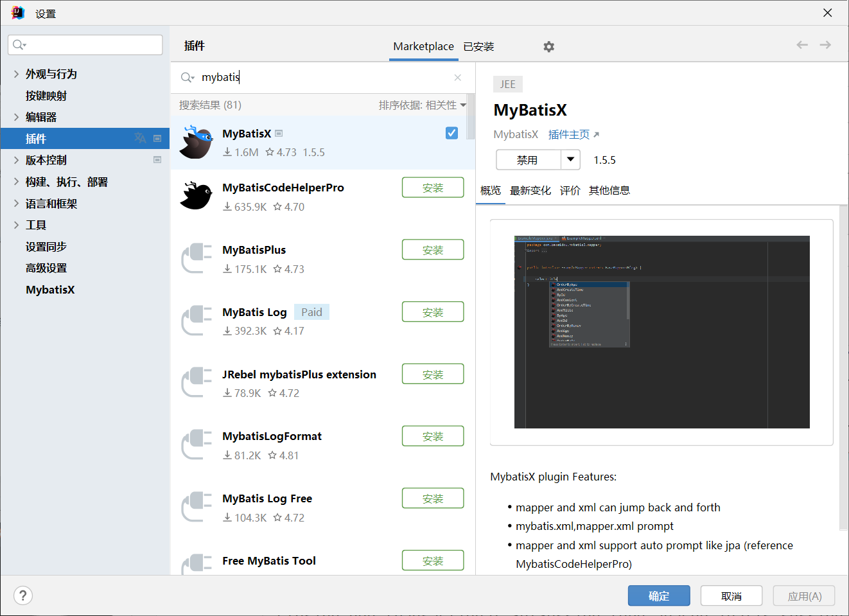
Task: Click the plugin detail pane scrollbar
Action: [x=844, y=367]
